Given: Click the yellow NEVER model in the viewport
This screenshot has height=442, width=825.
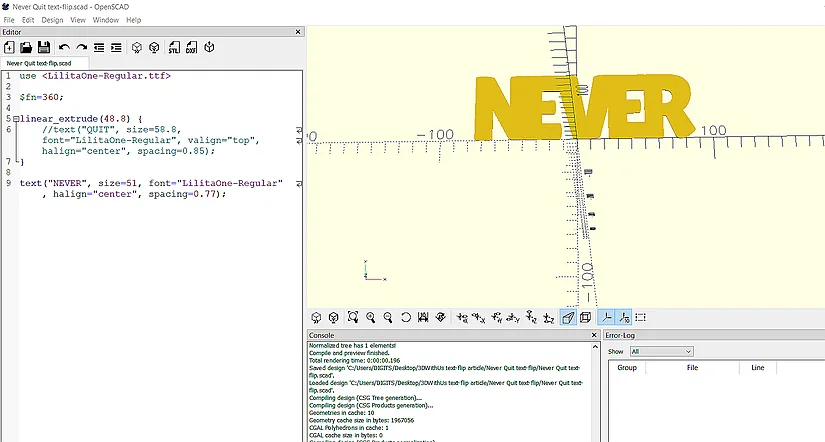Looking at the screenshot, I should [x=584, y=107].
